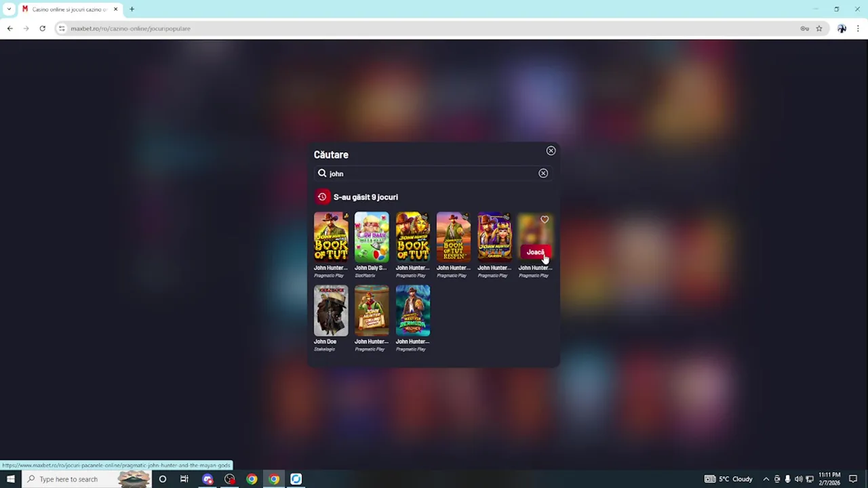The width and height of the screenshot is (868, 488).
Task: Open the first John Hunter Book of Tut game
Action: point(331,237)
